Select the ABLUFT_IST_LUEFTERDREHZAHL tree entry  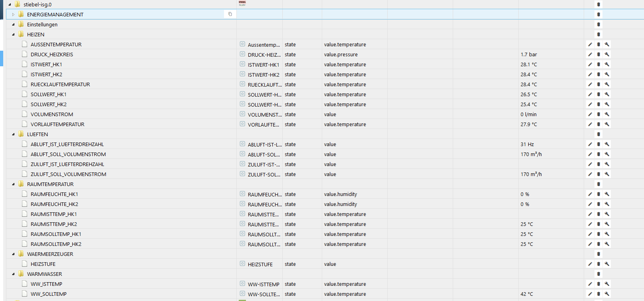(67, 144)
